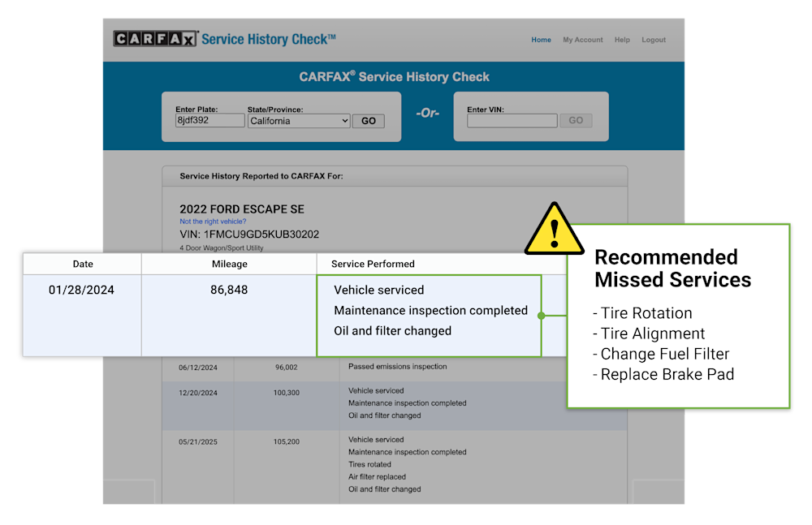812x525 pixels.
Task: Open My Account page
Action: 582,40
